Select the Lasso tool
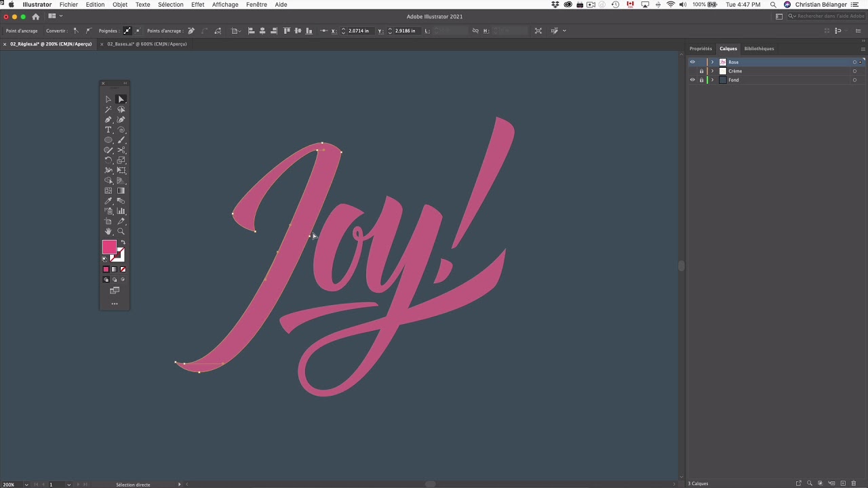 [x=121, y=109]
